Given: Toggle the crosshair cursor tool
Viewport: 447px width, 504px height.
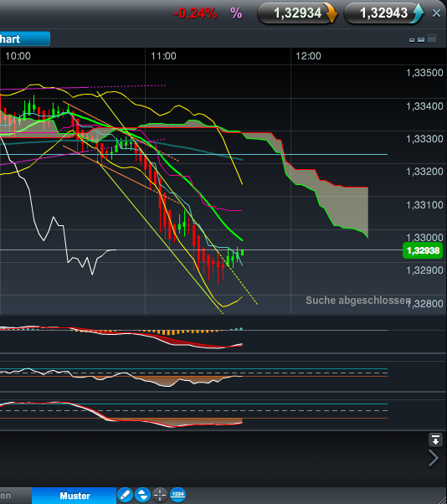Looking at the screenshot, I should 160,495.
